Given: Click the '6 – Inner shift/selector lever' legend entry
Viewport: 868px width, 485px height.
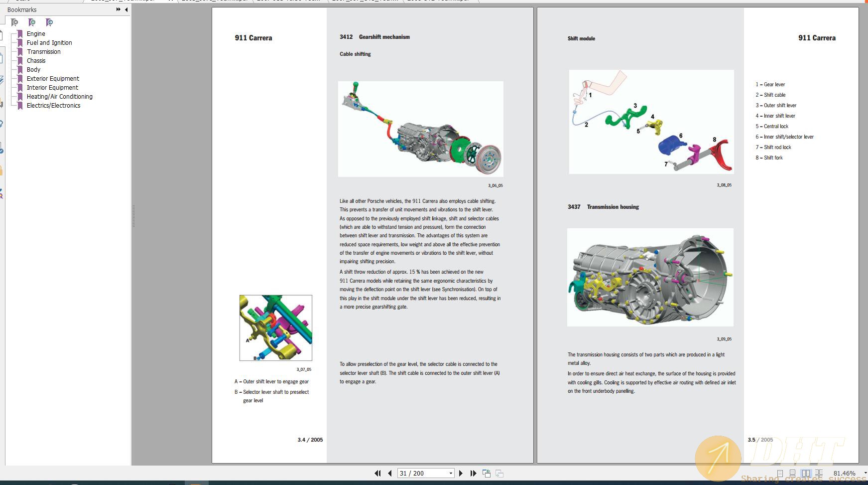Looking at the screenshot, I should tap(784, 137).
